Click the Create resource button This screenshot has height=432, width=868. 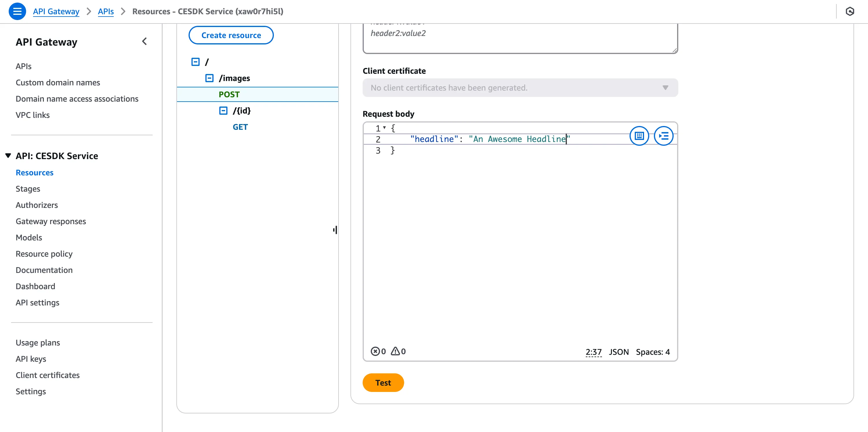(x=231, y=35)
